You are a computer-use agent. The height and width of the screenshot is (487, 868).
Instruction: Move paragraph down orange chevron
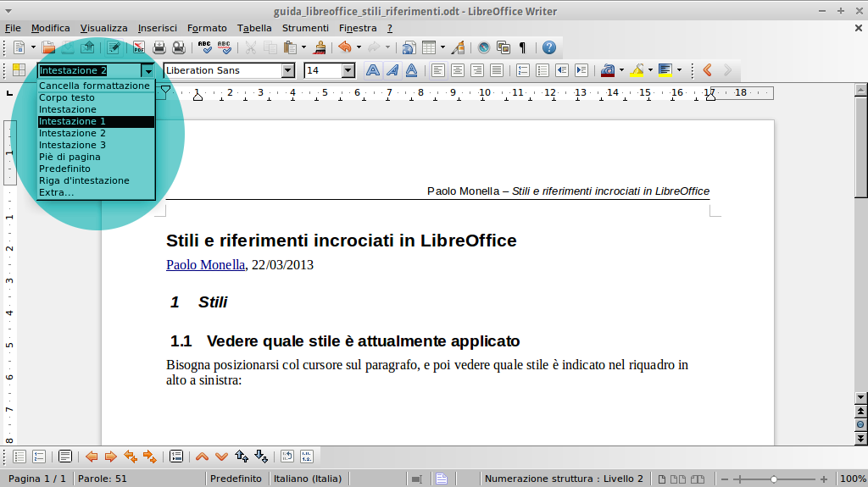click(221, 457)
